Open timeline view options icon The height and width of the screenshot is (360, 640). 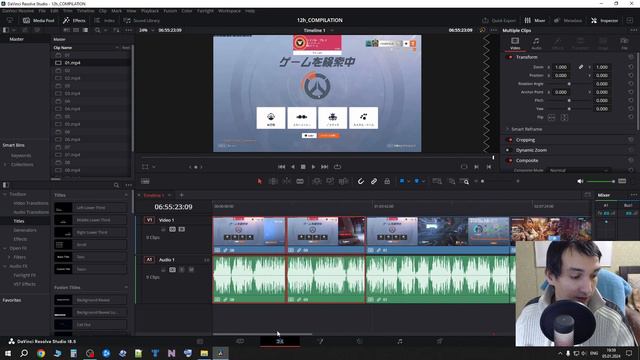(145, 181)
